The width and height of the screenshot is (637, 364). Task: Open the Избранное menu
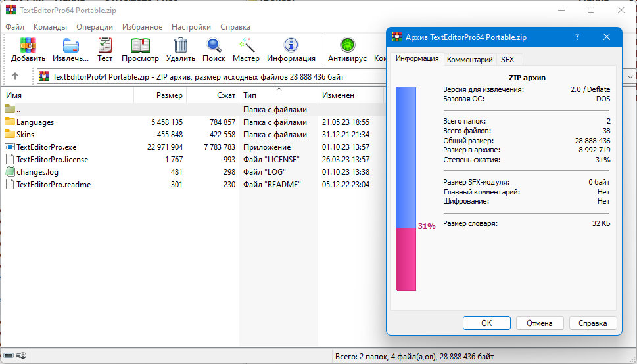coord(142,27)
